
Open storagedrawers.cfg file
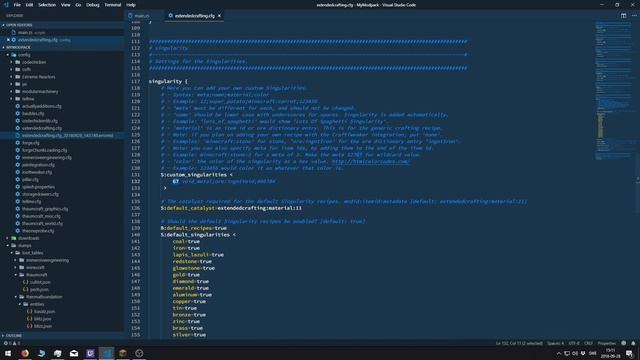click(40, 194)
